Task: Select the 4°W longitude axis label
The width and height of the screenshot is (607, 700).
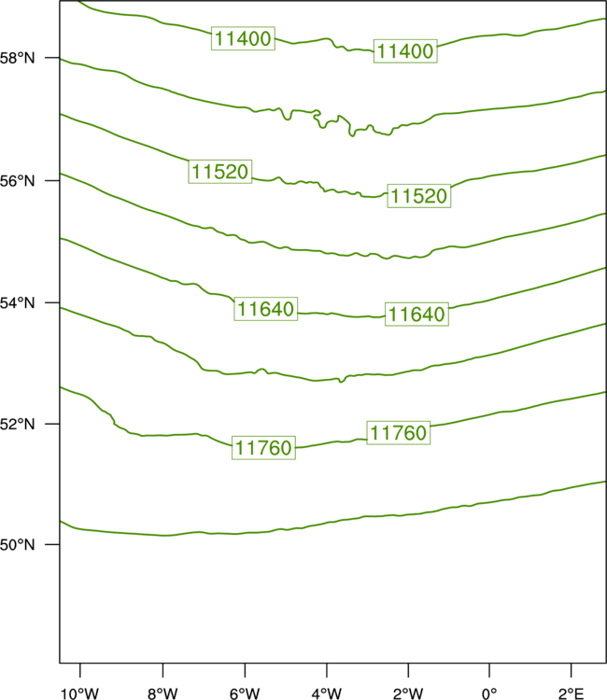Action: point(327,693)
